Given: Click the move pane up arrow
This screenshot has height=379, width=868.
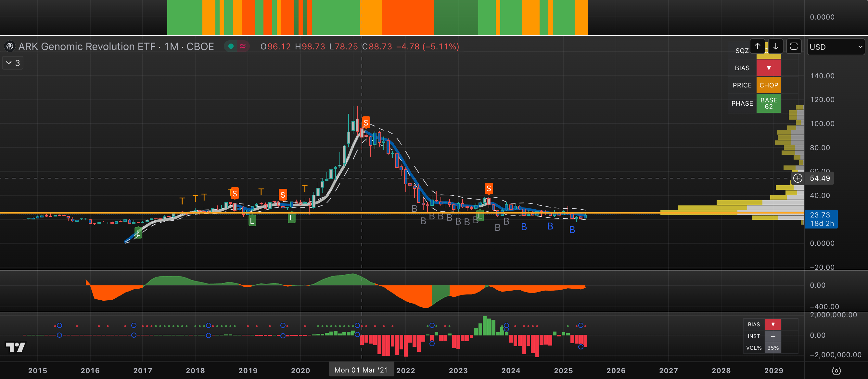Looking at the screenshot, I should (x=757, y=46).
